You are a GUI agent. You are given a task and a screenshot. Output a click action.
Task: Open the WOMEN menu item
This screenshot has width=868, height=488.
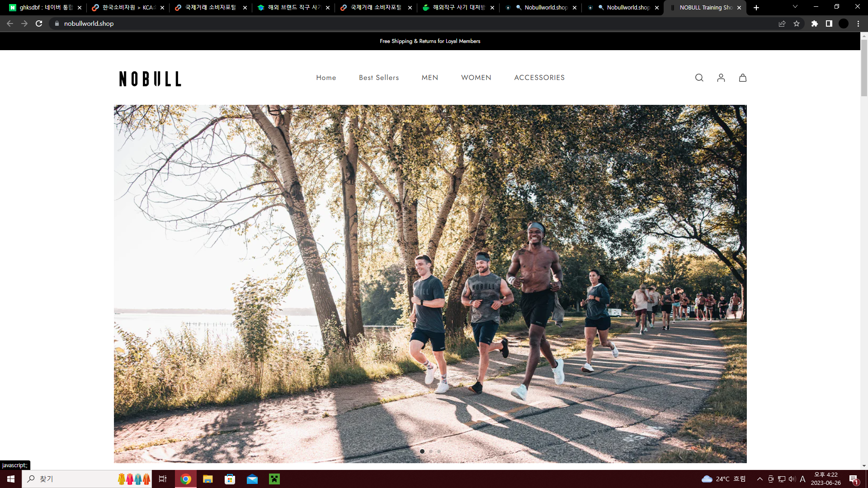[476, 78]
